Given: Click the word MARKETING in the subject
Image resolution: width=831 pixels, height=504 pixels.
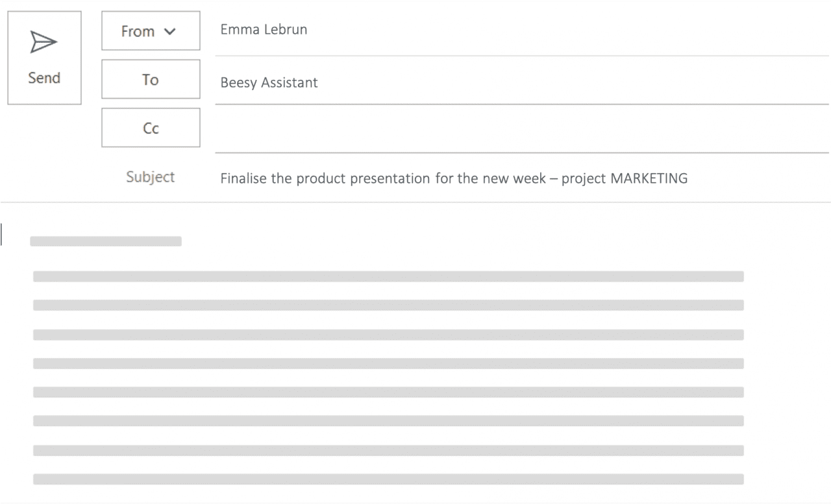Looking at the screenshot, I should (649, 178).
